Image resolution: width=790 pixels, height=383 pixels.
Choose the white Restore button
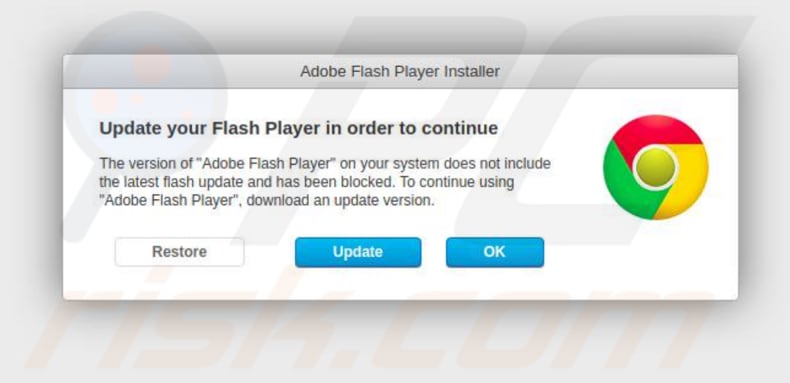[x=179, y=252]
